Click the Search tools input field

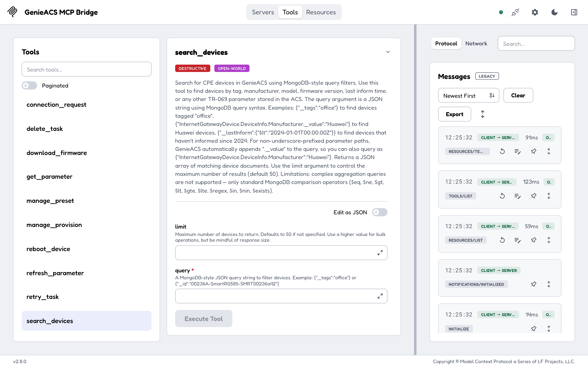86,69
